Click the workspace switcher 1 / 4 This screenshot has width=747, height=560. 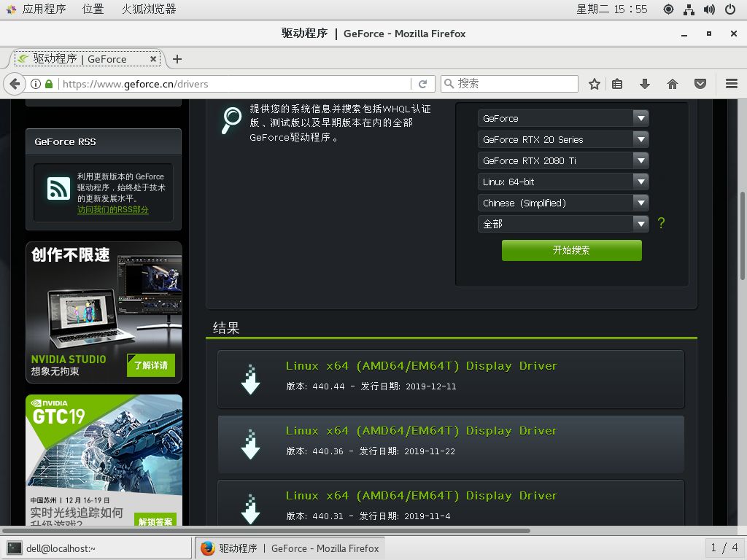(724, 548)
